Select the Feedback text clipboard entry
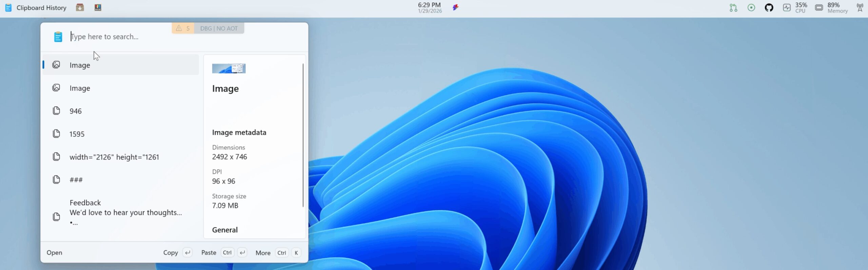The image size is (868, 270). (x=120, y=213)
